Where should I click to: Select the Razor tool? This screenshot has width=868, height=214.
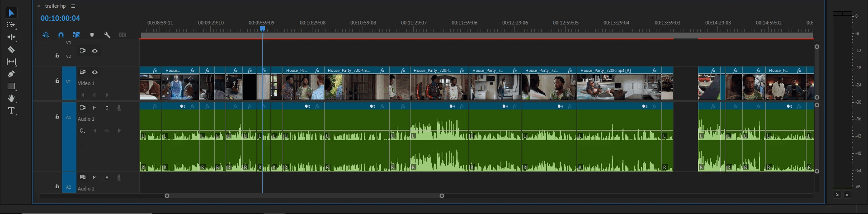click(x=11, y=49)
